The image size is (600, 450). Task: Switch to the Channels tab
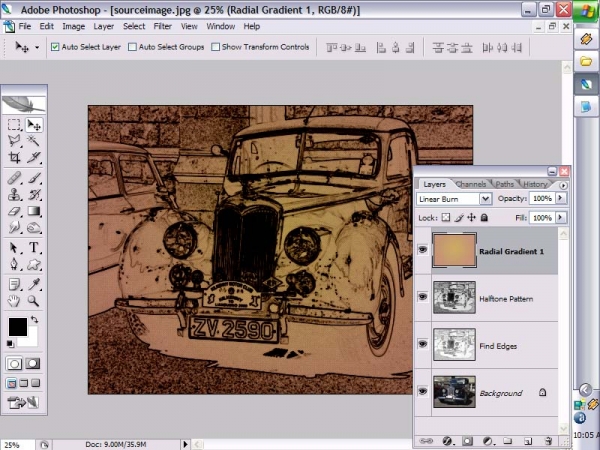coord(471,184)
